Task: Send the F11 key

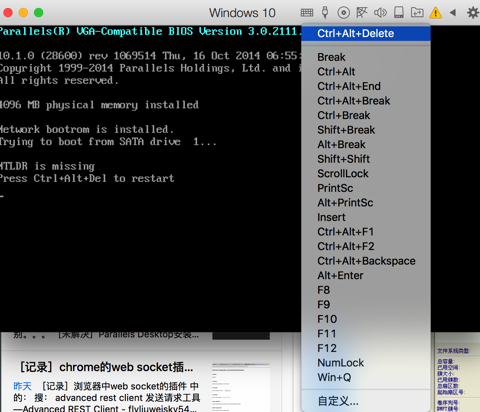Action: coord(366,334)
